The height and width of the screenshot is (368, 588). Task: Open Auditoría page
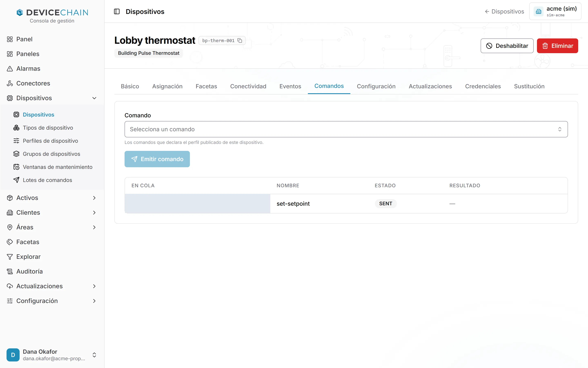(x=52, y=271)
